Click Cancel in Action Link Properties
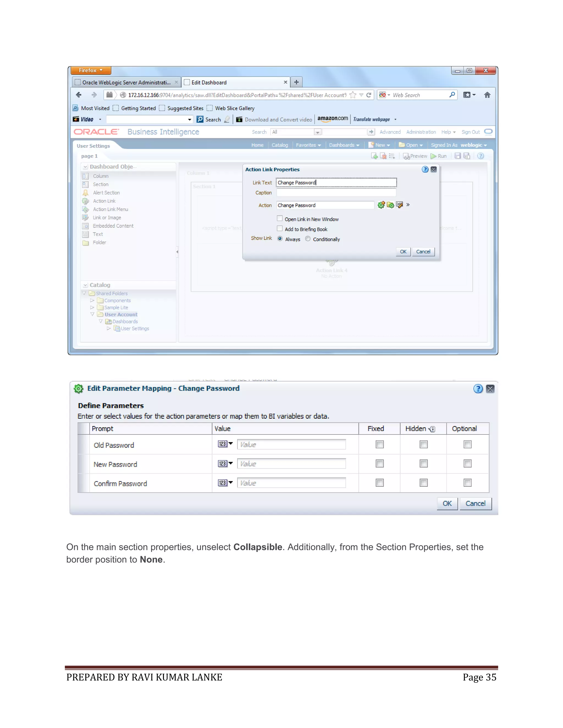Viewport: 563px width, 728px height. point(423,252)
